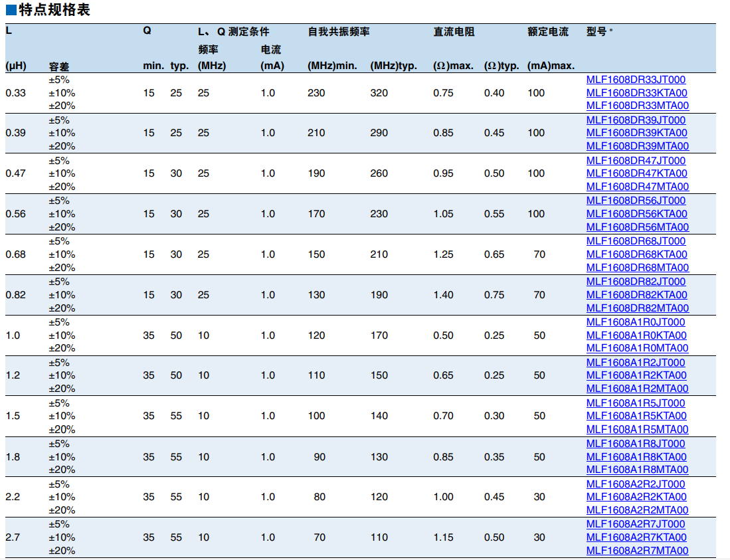The image size is (730, 560).
Task: Open the MLF1608A1R5MTA00 datasheet link
Action: [x=637, y=429]
